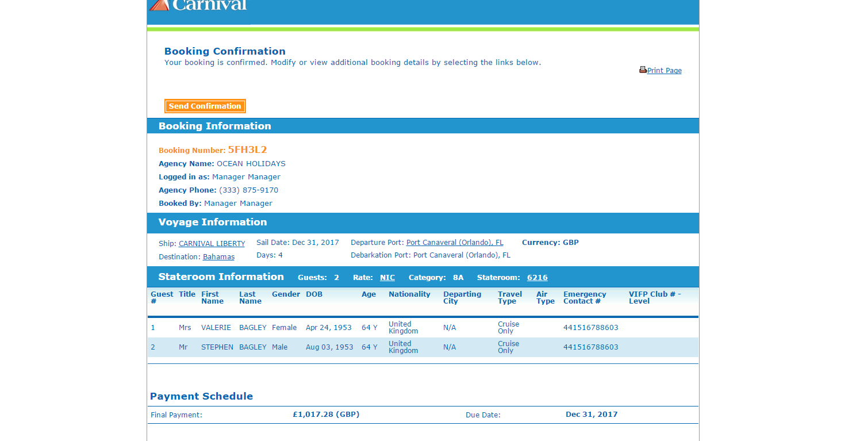Click Category 8A in stateroom bar
Screen dimensions: 868x441
pyautogui.click(x=436, y=278)
